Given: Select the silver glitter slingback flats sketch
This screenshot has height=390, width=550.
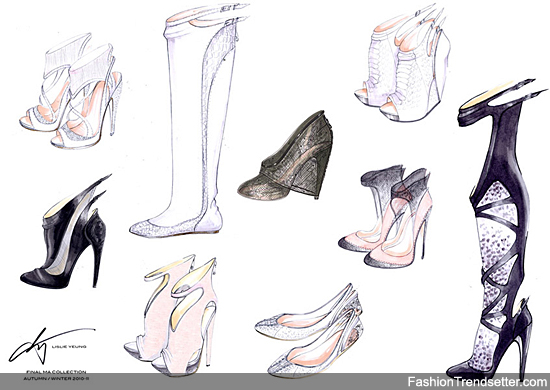Looking at the screenshot, I should point(309,330).
